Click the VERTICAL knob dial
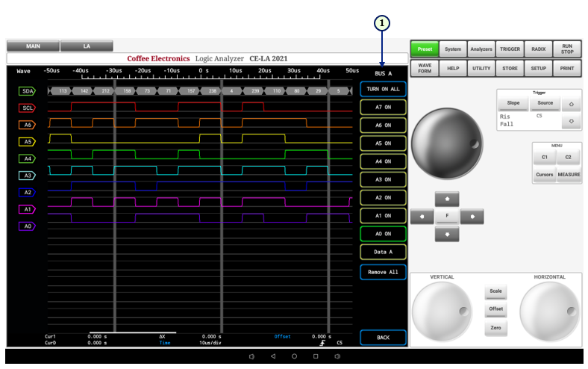The height and width of the screenshot is (369, 588). pos(443,311)
